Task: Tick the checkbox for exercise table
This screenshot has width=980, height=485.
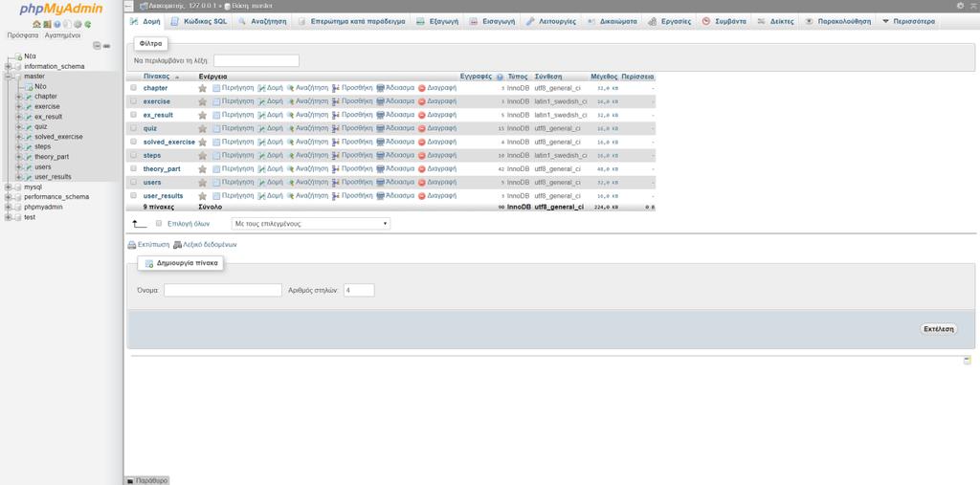Action: (x=133, y=101)
